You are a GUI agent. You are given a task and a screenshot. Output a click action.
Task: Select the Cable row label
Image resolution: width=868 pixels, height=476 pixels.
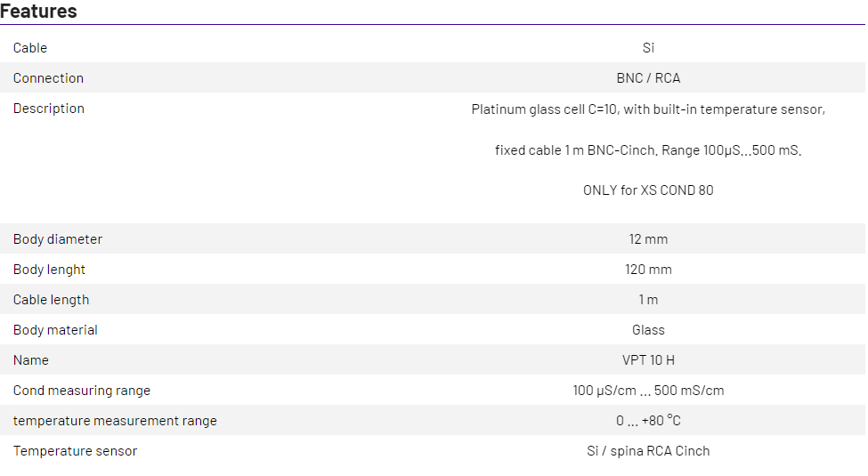(x=30, y=48)
